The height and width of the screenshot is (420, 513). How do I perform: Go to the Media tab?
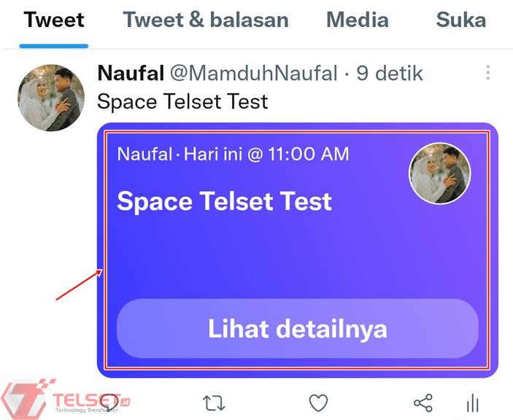[358, 20]
